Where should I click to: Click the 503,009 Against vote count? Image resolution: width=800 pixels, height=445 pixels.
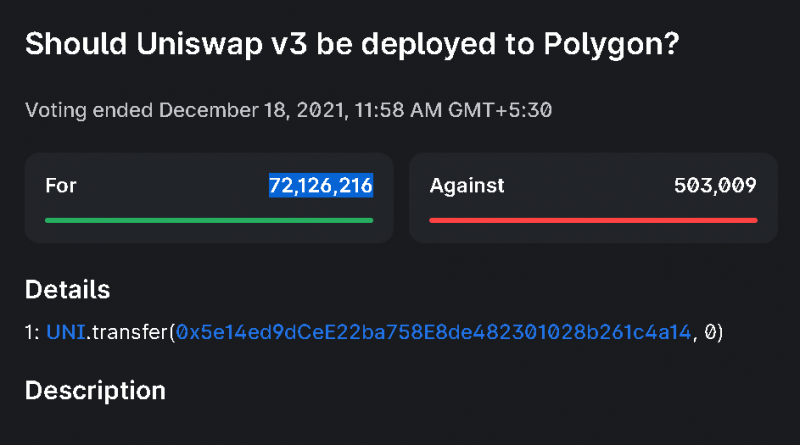(x=716, y=185)
